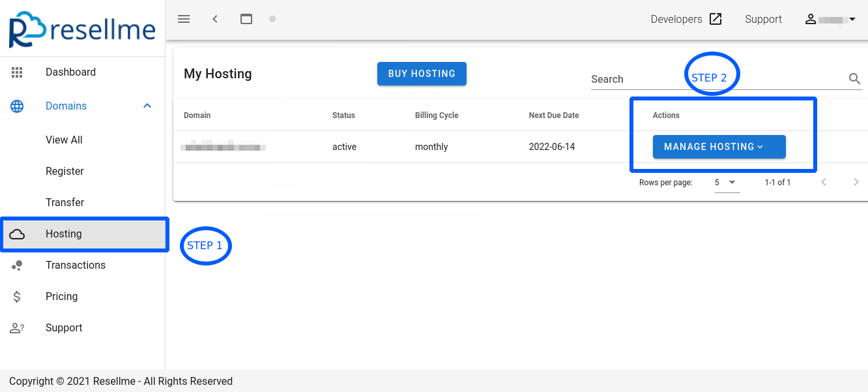Click the 'monthly' billing cell
This screenshot has height=392, width=868.
pyautogui.click(x=431, y=147)
